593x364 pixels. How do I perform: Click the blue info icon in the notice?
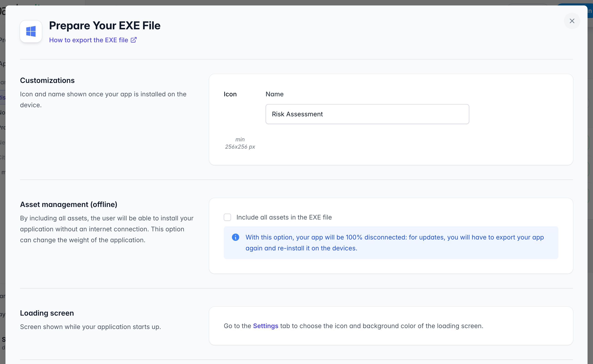pyautogui.click(x=235, y=237)
